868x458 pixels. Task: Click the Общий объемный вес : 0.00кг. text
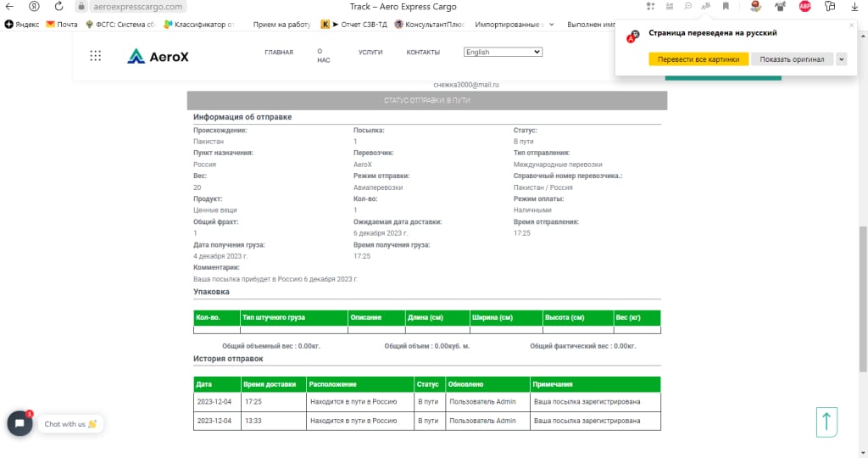tap(271, 346)
